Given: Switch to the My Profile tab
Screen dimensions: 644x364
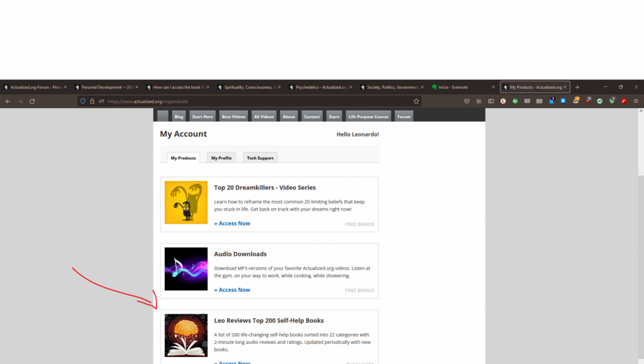Looking at the screenshot, I should (222, 158).
